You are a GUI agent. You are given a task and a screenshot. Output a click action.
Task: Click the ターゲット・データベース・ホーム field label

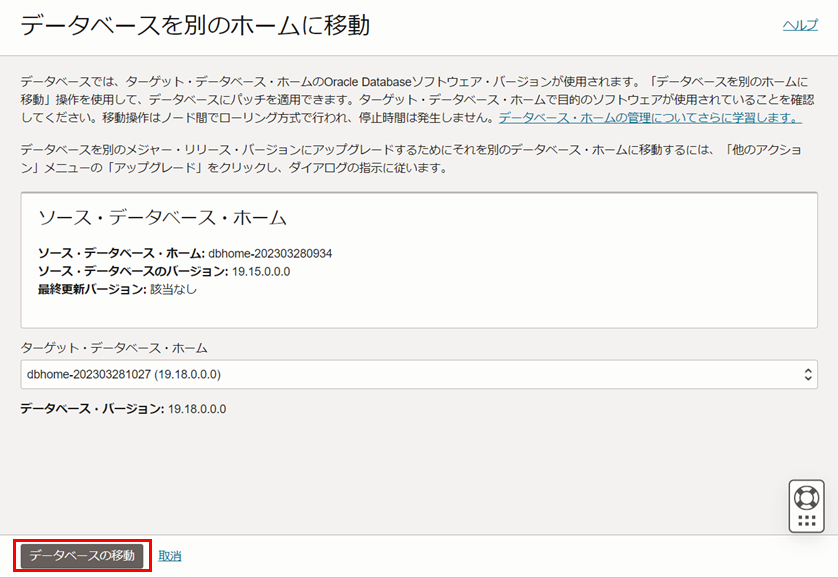click(x=114, y=348)
